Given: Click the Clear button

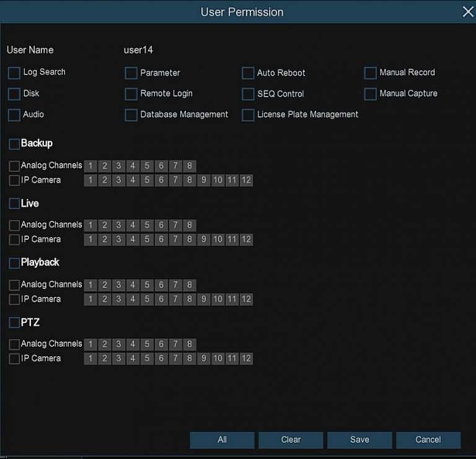Looking at the screenshot, I should (291, 440).
